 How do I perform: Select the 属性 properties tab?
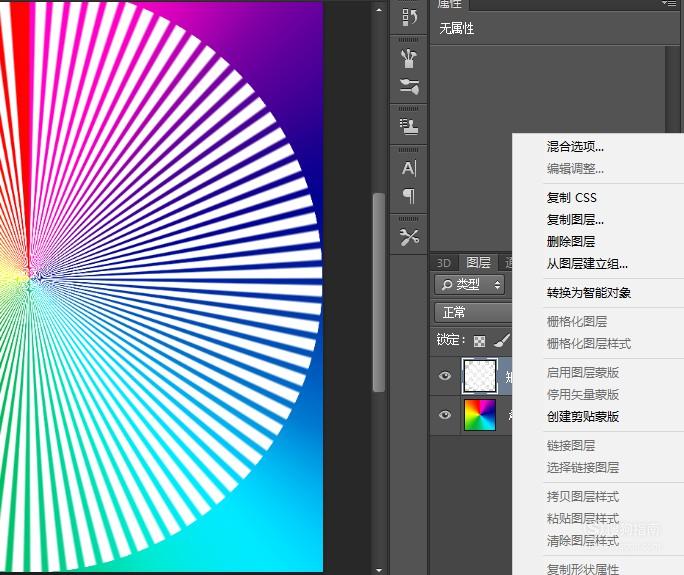coord(449,4)
